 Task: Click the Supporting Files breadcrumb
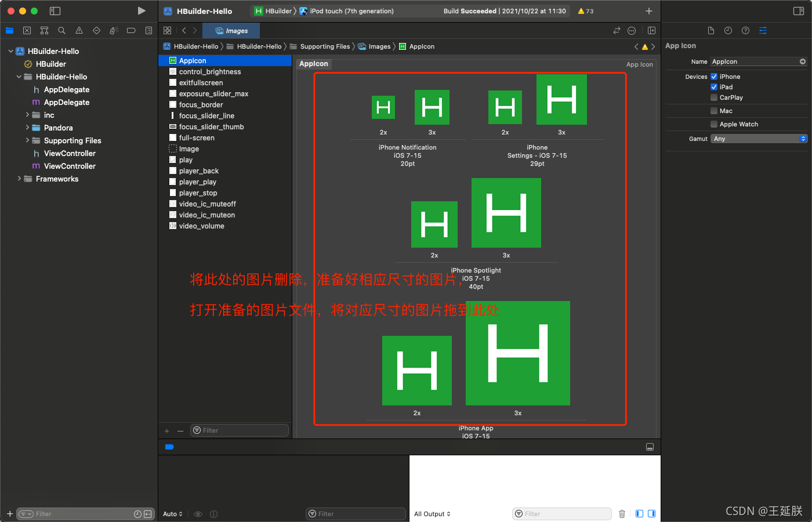[x=320, y=46]
